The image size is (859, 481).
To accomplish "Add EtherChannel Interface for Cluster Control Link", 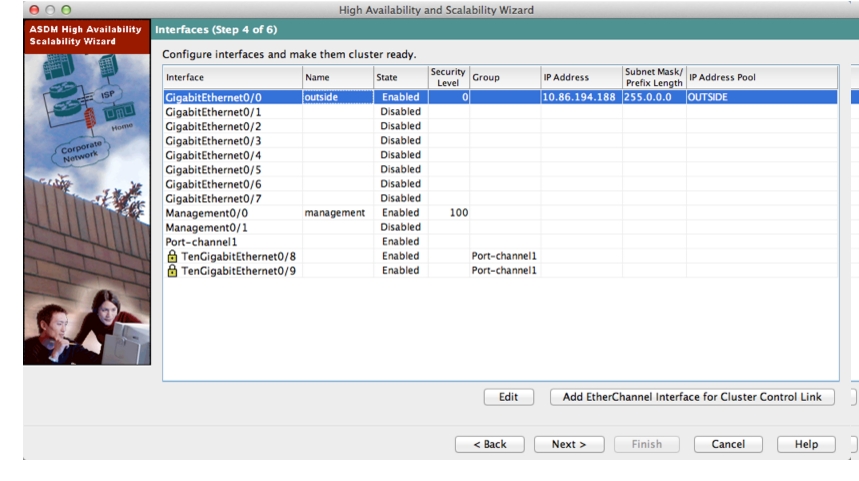I will tap(692, 397).
